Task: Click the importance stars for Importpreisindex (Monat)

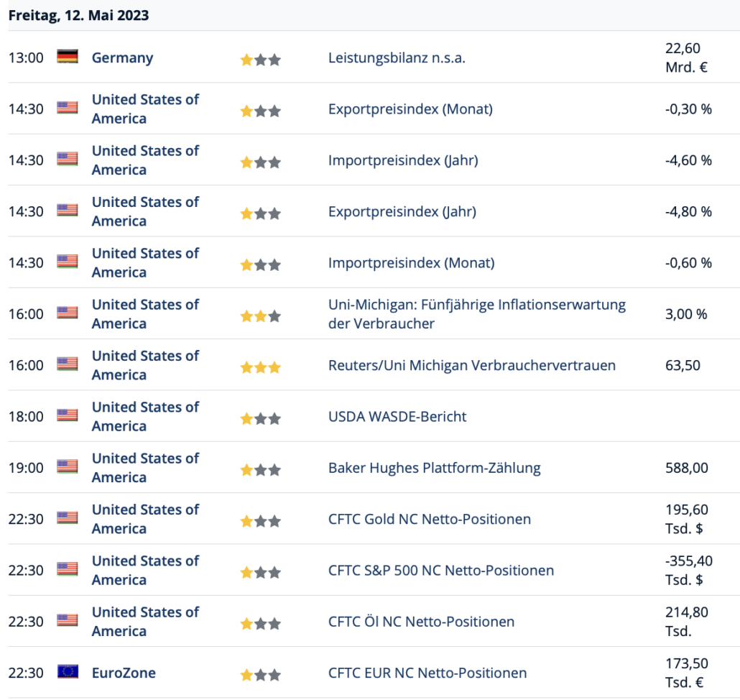Action: pos(261,265)
